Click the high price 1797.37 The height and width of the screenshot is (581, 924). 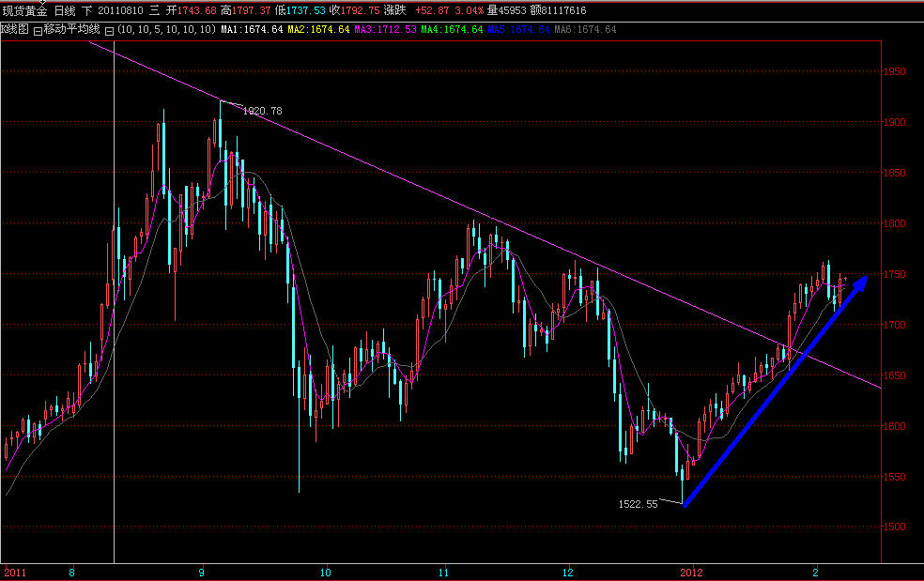tap(251, 10)
